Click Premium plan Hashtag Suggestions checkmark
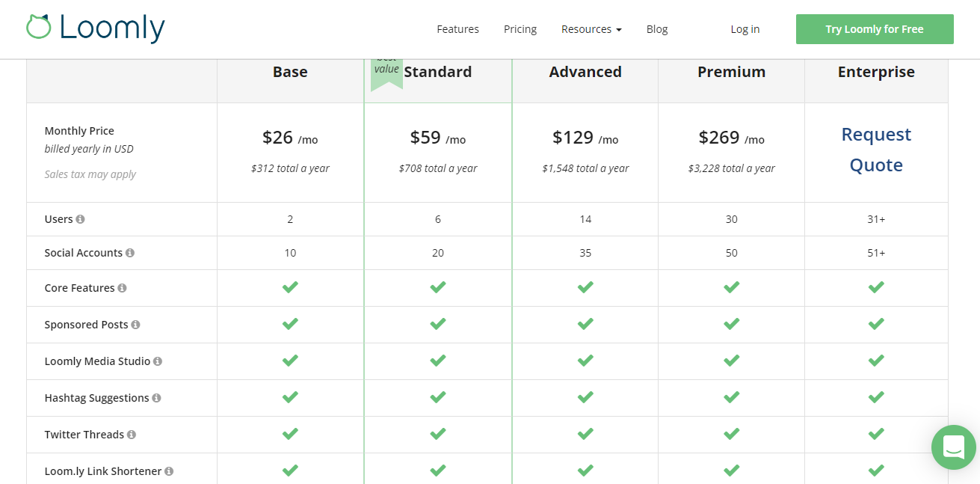The width and height of the screenshot is (980, 484). click(x=732, y=397)
